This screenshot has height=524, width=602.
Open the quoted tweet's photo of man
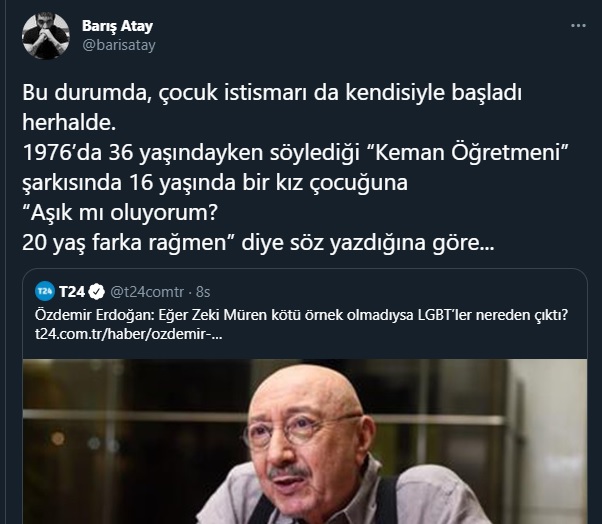pos(305,441)
